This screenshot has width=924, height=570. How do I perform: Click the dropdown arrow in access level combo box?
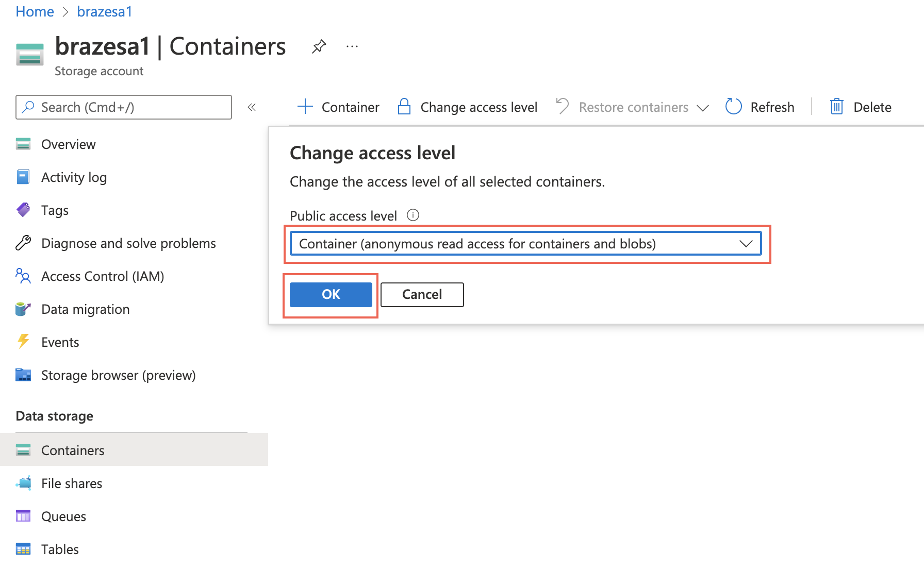click(x=746, y=243)
